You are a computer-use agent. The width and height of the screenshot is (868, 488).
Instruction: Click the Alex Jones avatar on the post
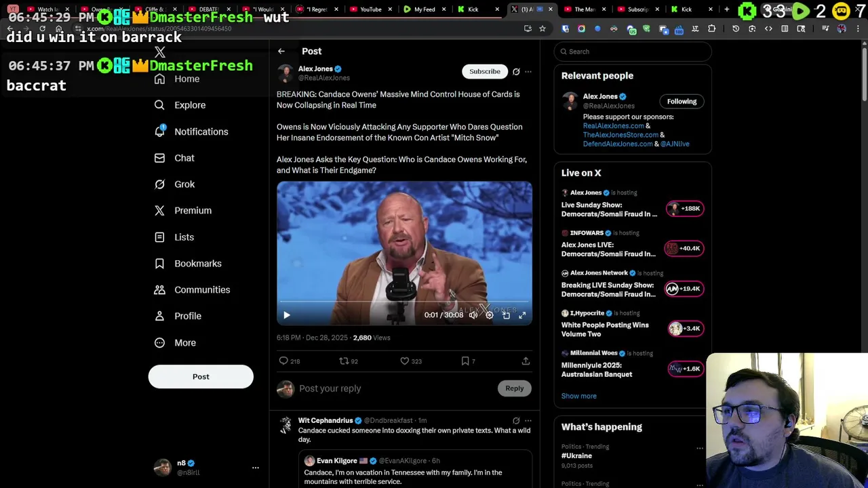(x=286, y=73)
